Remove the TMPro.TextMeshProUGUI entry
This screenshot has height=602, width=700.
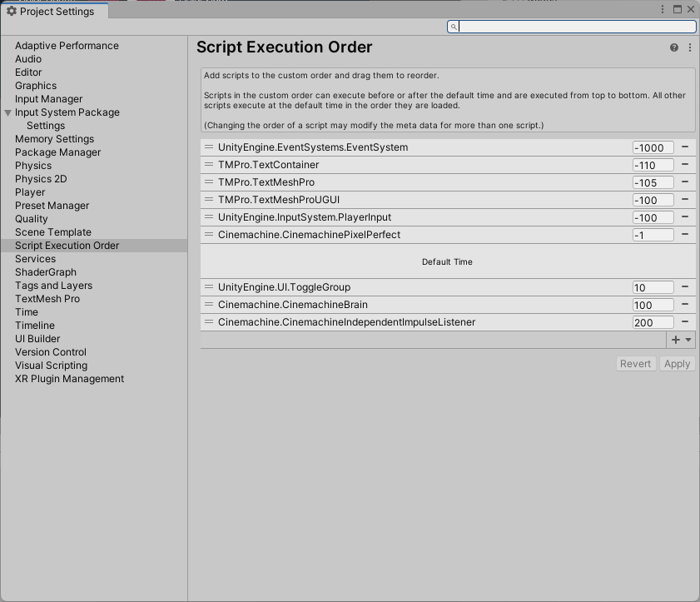click(x=685, y=199)
